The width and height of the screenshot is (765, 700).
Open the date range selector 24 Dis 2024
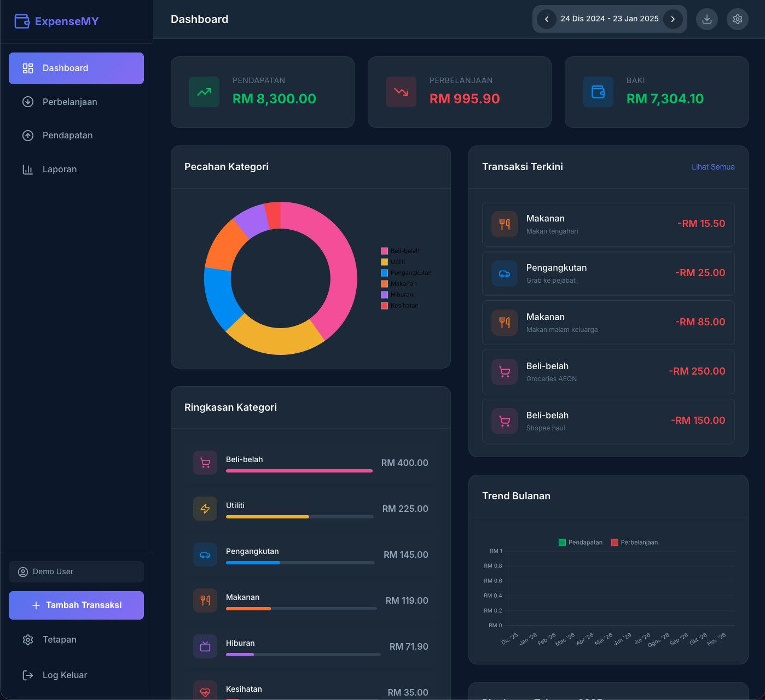(609, 19)
